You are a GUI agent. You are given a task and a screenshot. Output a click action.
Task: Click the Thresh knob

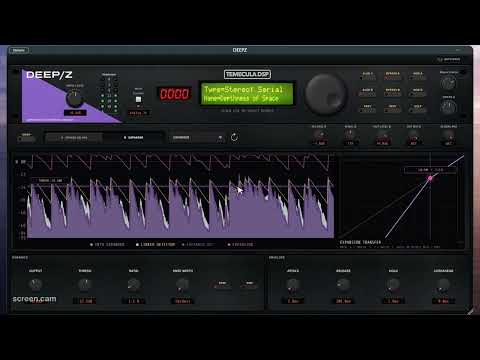click(85, 284)
